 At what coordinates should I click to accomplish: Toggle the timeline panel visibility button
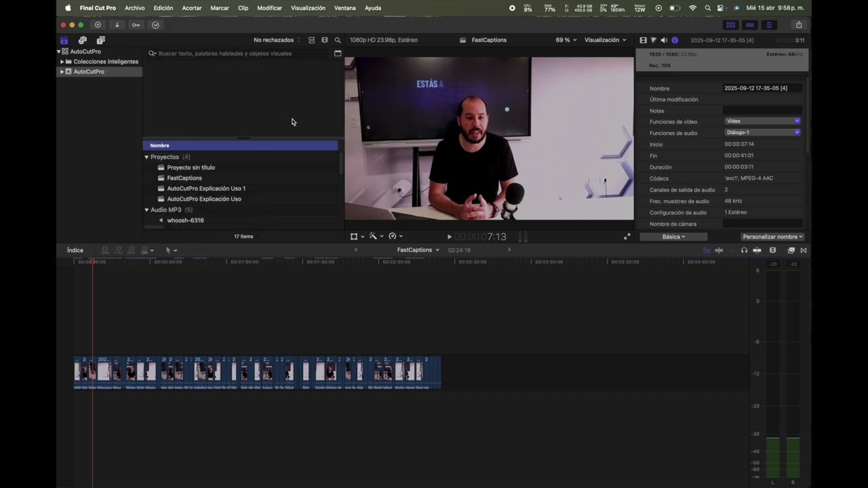pyautogui.click(x=749, y=25)
